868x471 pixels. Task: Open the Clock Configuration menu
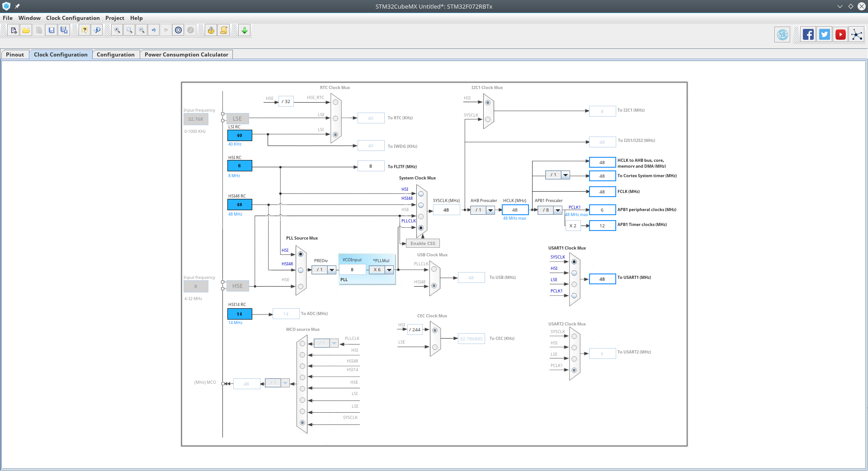pos(73,18)
